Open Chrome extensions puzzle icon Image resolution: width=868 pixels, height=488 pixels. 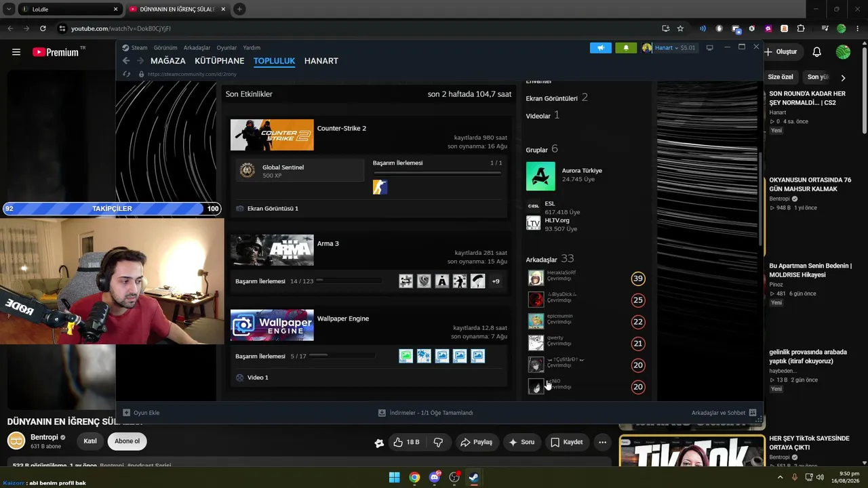click(x=801, y=28)
